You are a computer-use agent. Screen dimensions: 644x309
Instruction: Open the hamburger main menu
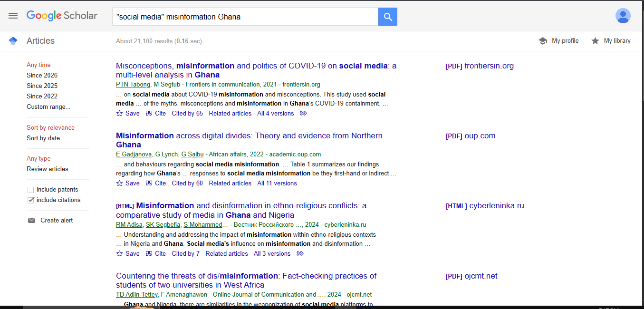pos(13,16)
